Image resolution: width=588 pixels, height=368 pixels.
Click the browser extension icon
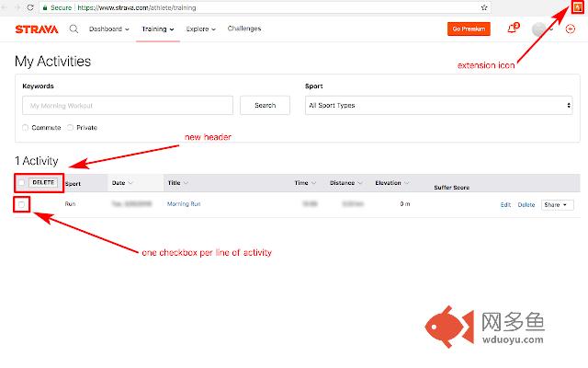click(577, 6)
